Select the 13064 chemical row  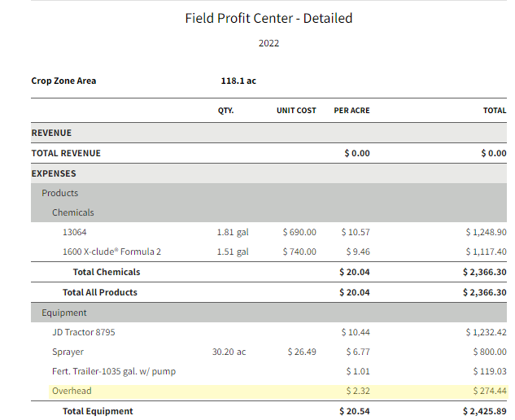point(76,232)
